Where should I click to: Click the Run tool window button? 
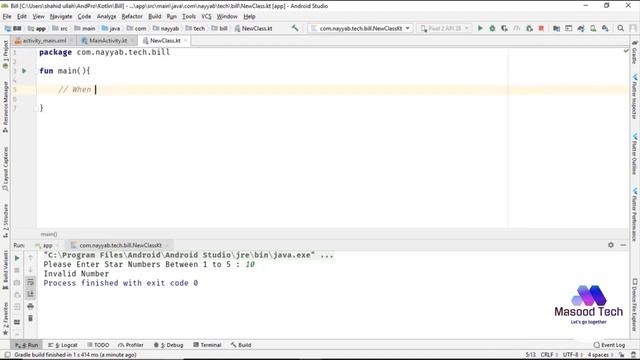coord(27,345)
